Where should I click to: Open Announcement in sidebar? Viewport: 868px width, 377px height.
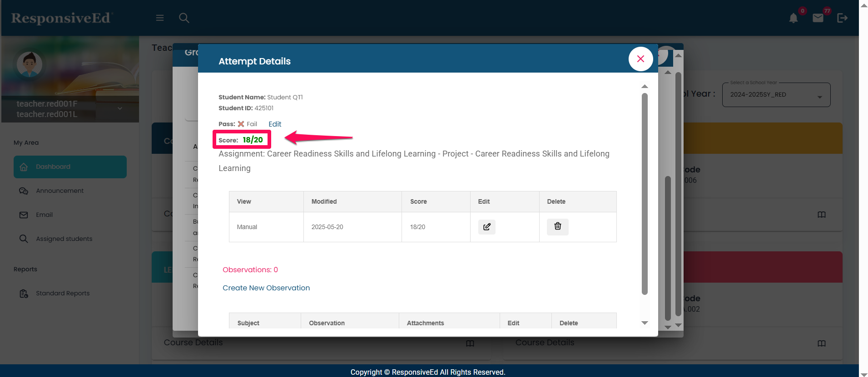coord(60,191)
